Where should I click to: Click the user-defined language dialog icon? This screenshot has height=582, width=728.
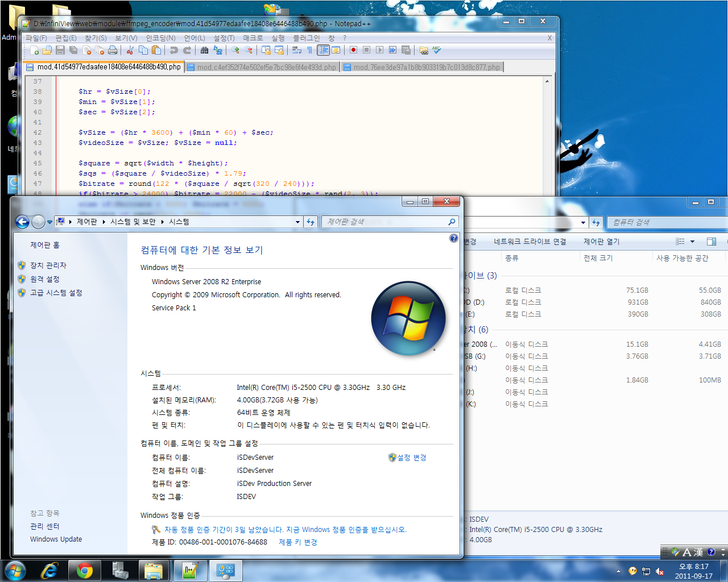[x=336, y=50]
